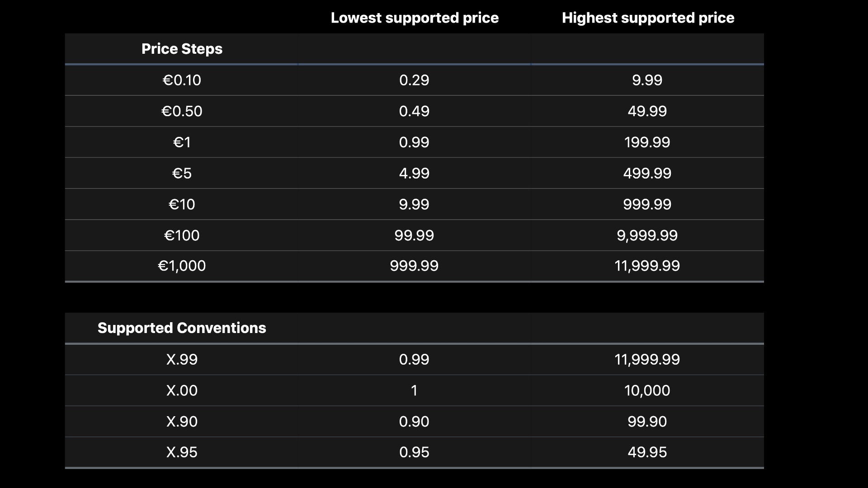Select the Highest supported price column header
This screenshot has height=488, width=868.
(648, 18)
